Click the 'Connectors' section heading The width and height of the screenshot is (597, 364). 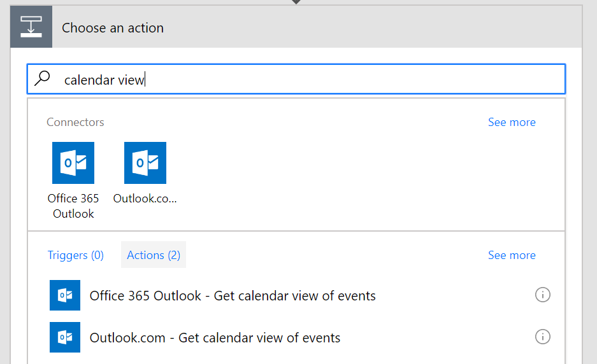click(x=75, y=122)
